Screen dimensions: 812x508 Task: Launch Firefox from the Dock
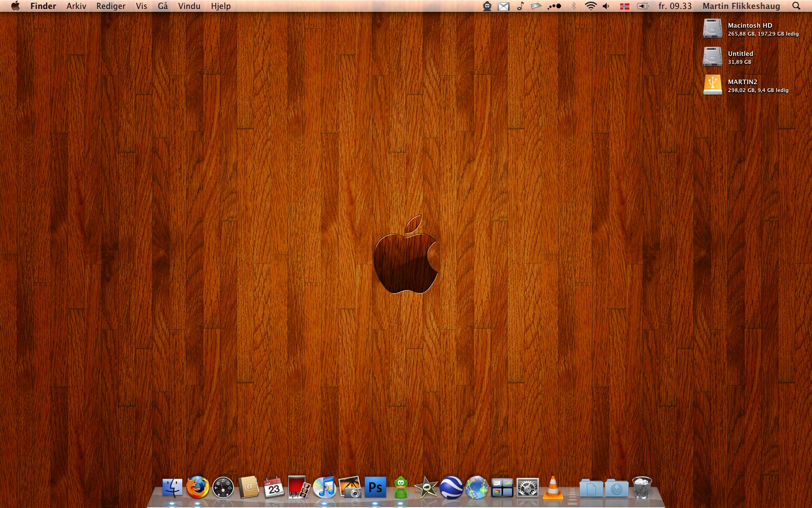pos(197,488)
